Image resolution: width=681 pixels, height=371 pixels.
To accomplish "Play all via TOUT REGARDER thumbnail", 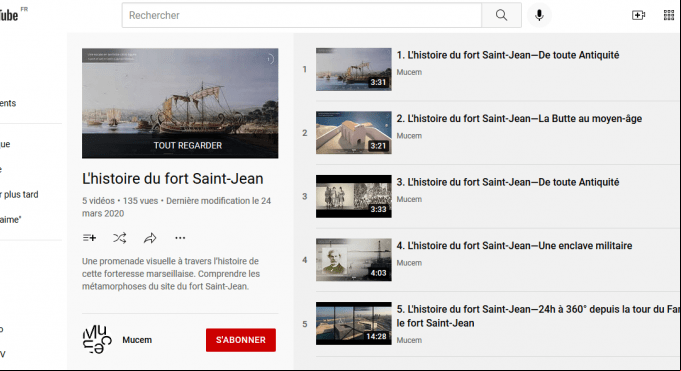I will pyautogui.click(x=180, y=103).
